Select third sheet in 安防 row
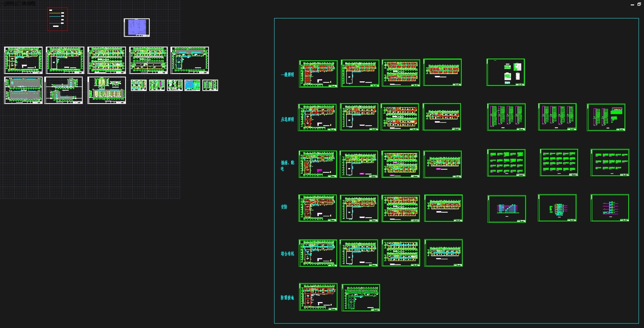Viewport: 644px width, 328px height. pos(401,208)
